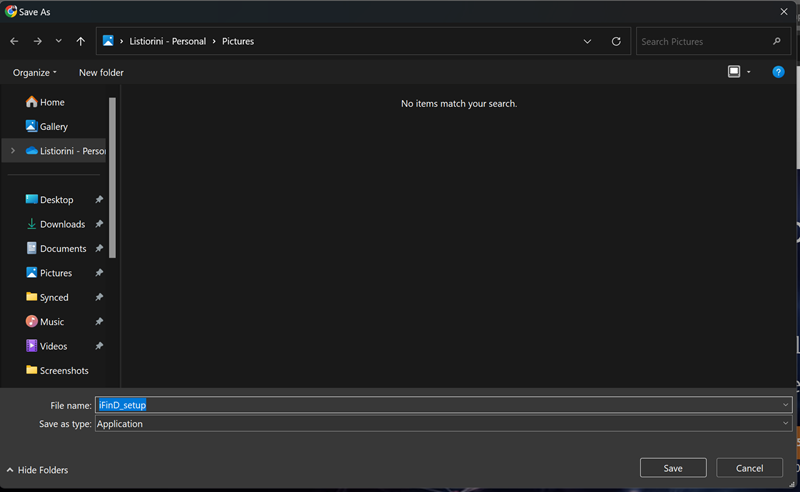Open Gallery in the navigation pane

coord(53,127)
